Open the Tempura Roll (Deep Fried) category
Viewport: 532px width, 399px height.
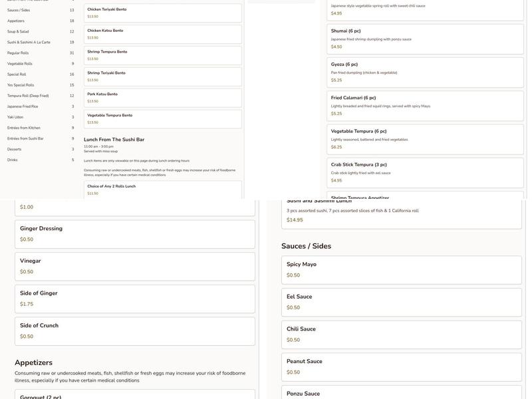point(28,96)
